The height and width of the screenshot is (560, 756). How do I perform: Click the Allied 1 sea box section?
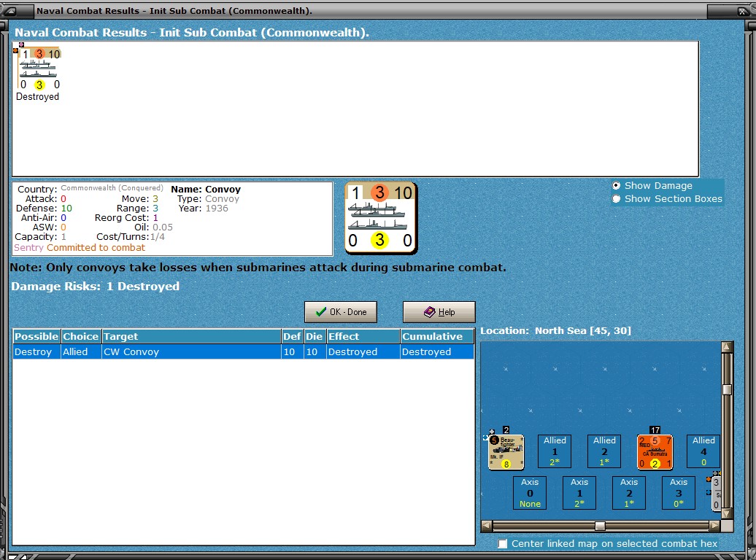click(555, 451)
